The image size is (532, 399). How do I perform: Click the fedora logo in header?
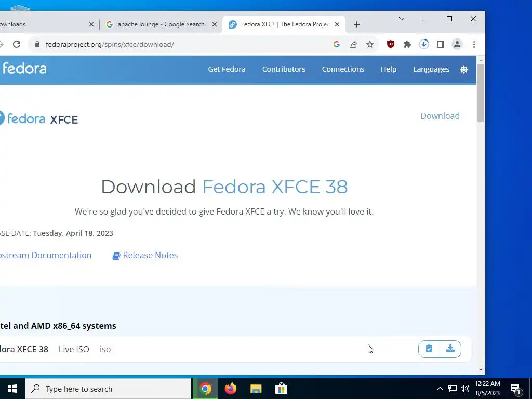point(24,69)
